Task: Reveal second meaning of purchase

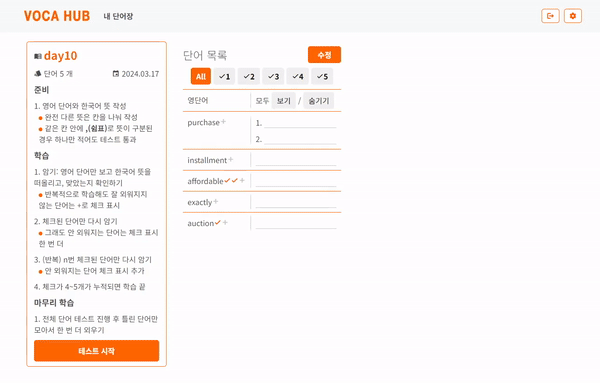Action: tap(300, 139)
